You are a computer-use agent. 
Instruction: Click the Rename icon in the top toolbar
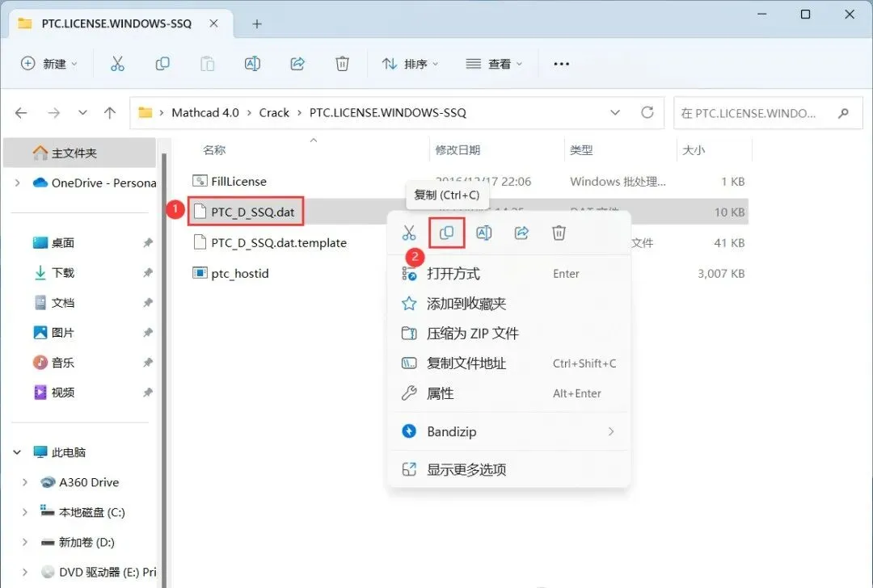[252, 64]
